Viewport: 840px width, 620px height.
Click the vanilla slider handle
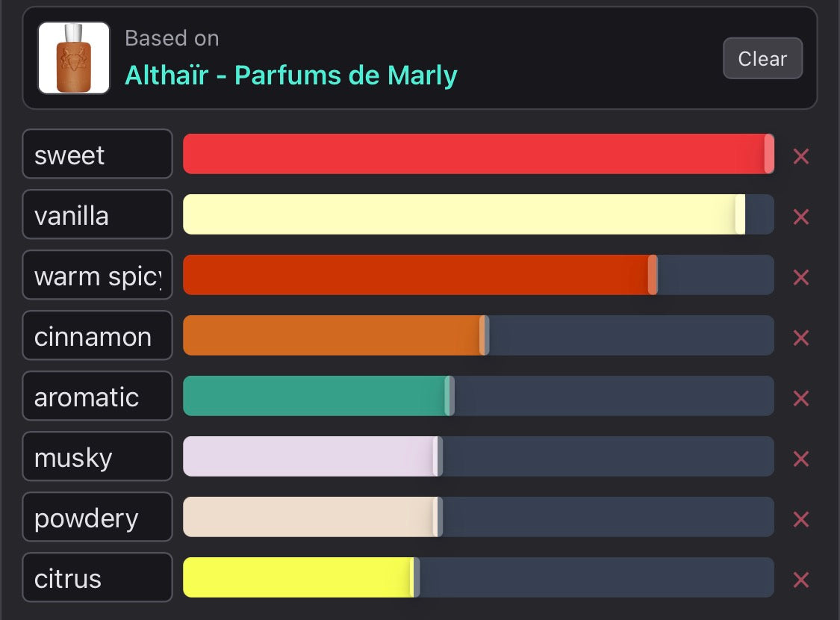point(741,214)
